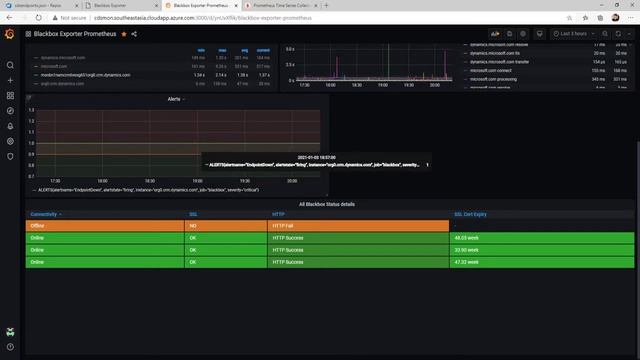The height and width of the screenshot is (360, 640).
Task: Click the All Blackbox Status details panel title
Action: 327,204
